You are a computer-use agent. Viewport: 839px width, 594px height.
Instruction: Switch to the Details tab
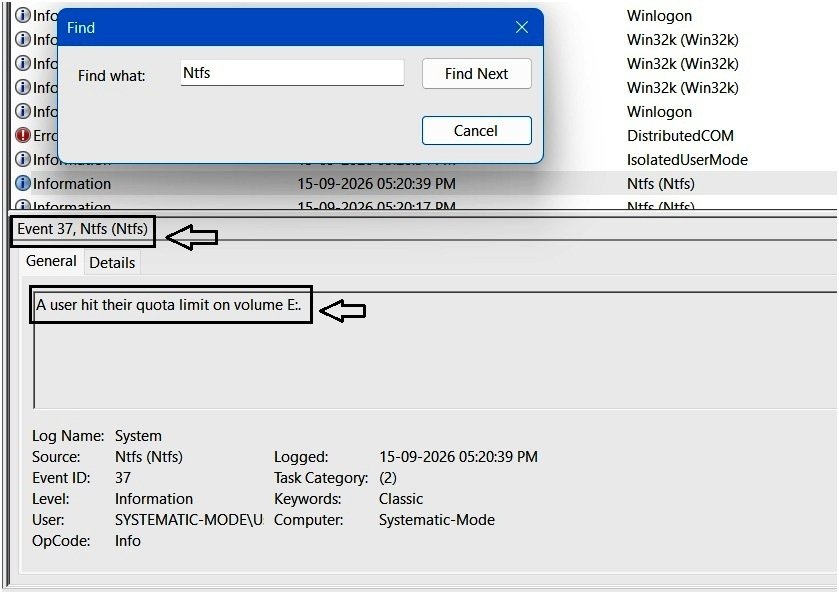[112, 263]
